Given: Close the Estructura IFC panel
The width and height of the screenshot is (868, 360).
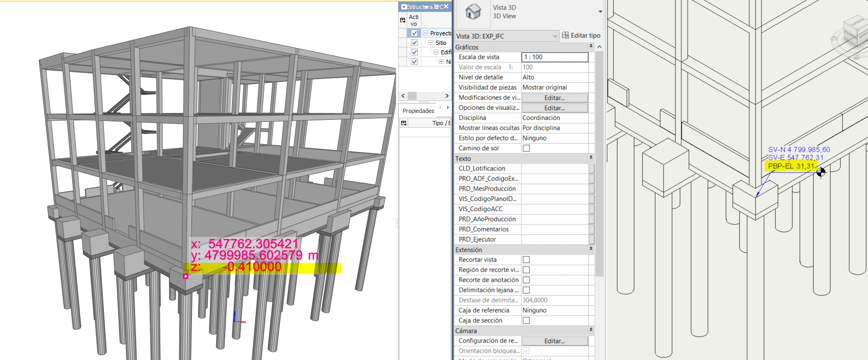Looking at the screenshot, I should click(x=446, y=6).
